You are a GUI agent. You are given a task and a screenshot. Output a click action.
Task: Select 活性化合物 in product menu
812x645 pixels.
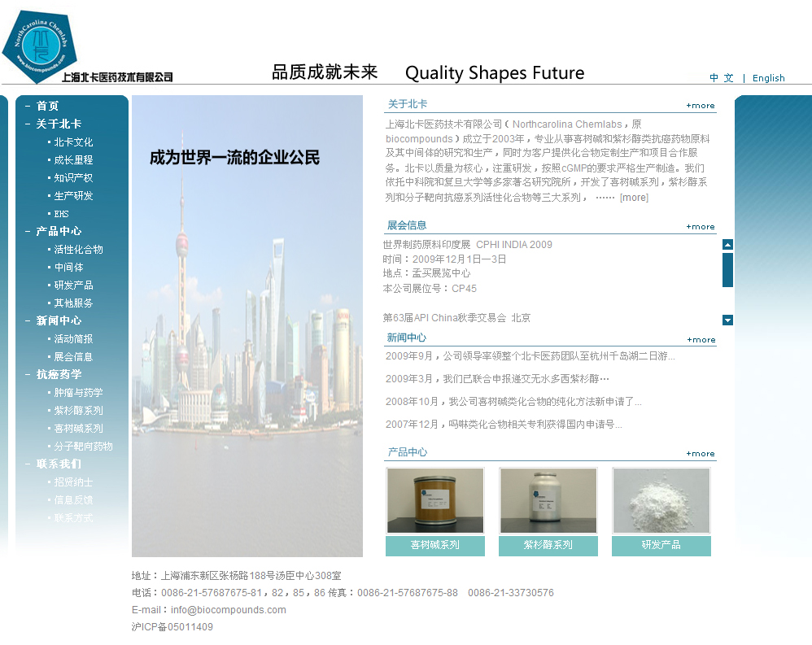tap(78, 250)
